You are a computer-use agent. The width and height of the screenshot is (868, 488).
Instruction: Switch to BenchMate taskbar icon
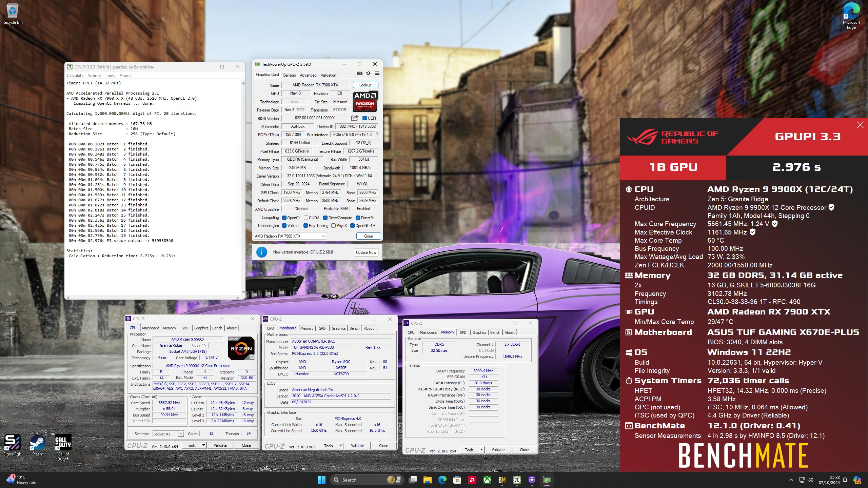(502, 480)
